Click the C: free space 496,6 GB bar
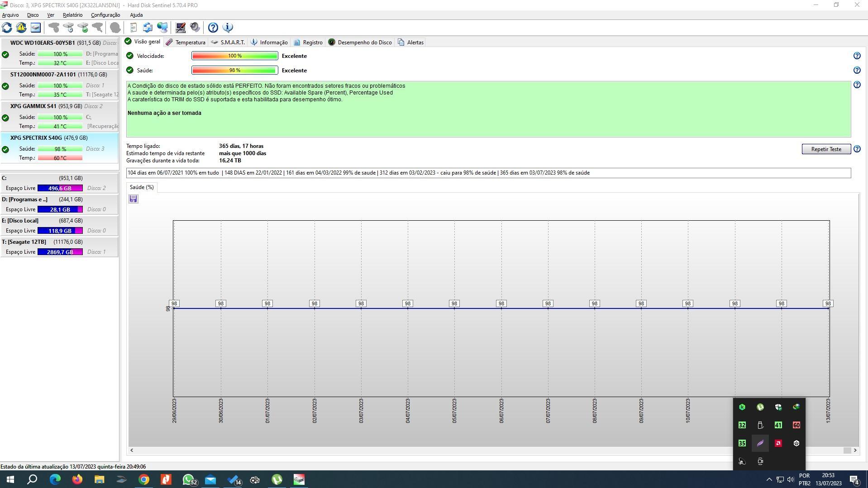This screenshot has width=868, height=488. (60, 188)
